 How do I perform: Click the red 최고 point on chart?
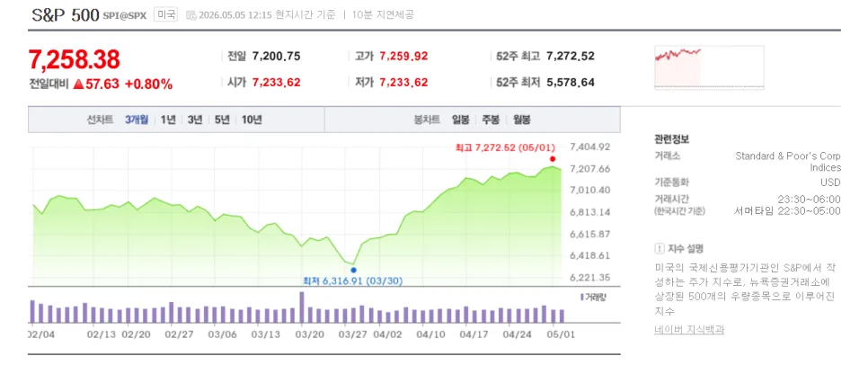click(x=553, y=159)
